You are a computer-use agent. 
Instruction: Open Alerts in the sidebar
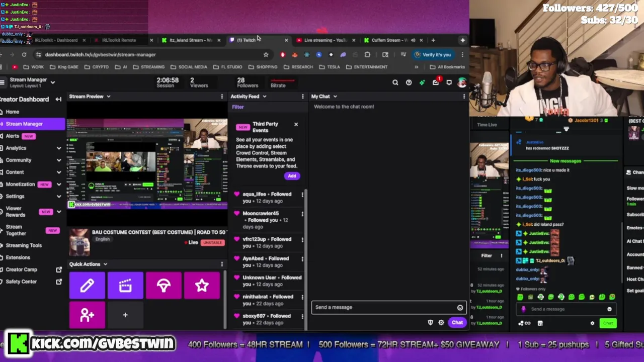[x=13, y=136]
